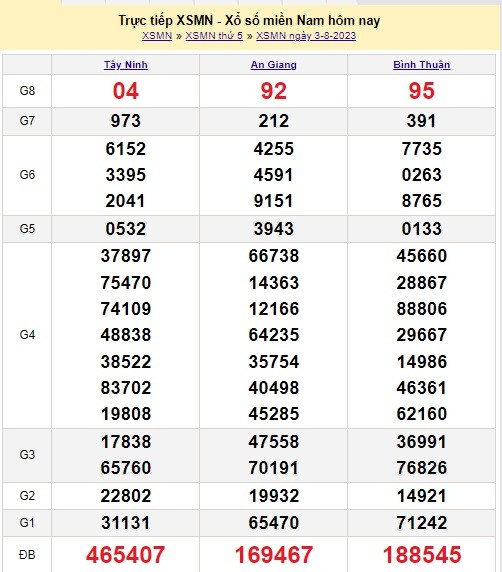Image resolution: width=502 pixels, height=572 pixels.
Task: Click An Giang G8 number 92
Action: (x=274, y=91)
